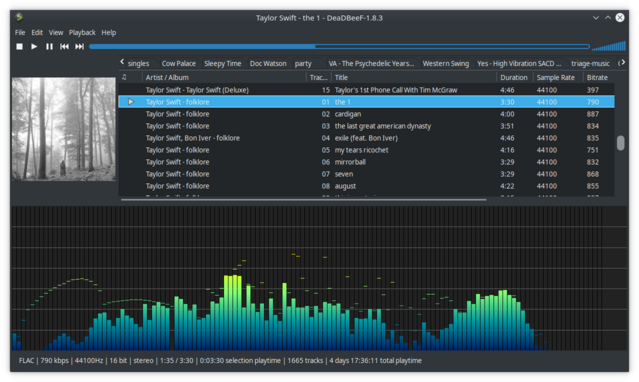Pause the current track

49,46
